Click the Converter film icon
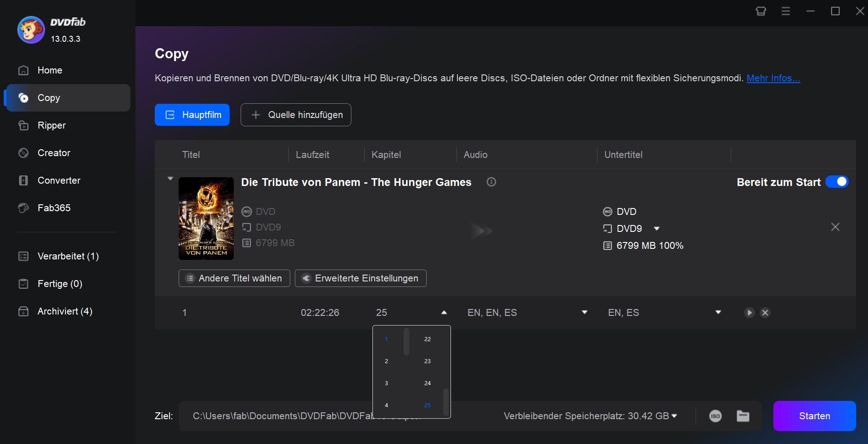Viewport: 868px width, 444px height. point(23,180)
